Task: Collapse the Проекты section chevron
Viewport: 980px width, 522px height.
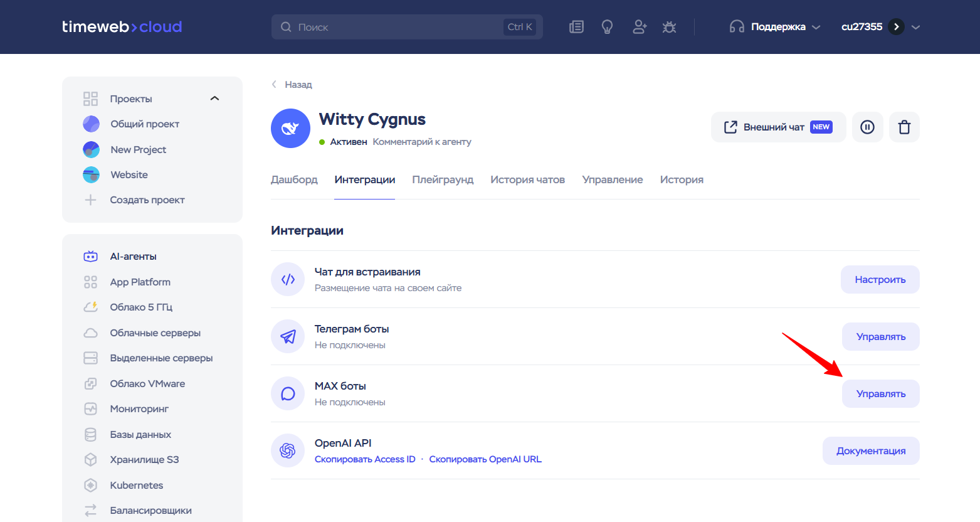Action: point(214,99)
